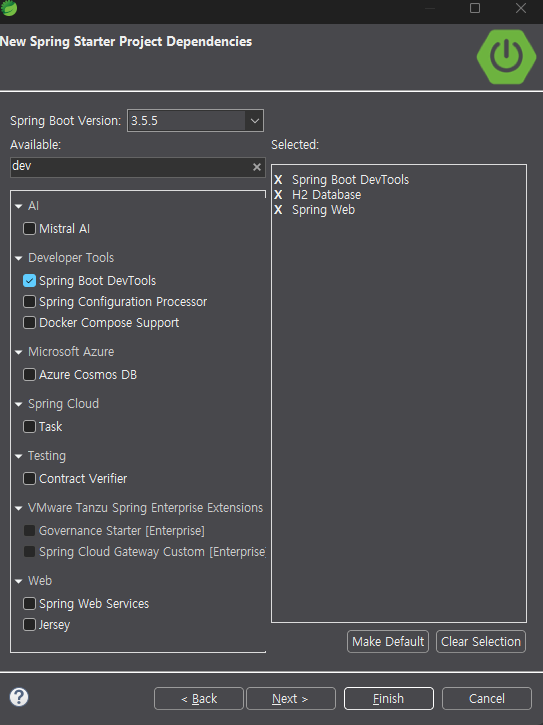Remove Spring Web from Selected list
This screenshot has height=725, width=543.
(278, 210)
